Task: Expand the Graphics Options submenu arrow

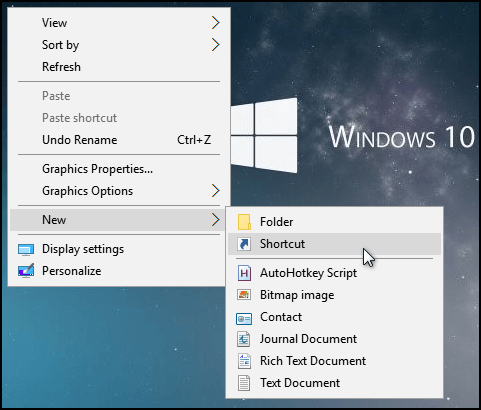Action: click(216, 191)
